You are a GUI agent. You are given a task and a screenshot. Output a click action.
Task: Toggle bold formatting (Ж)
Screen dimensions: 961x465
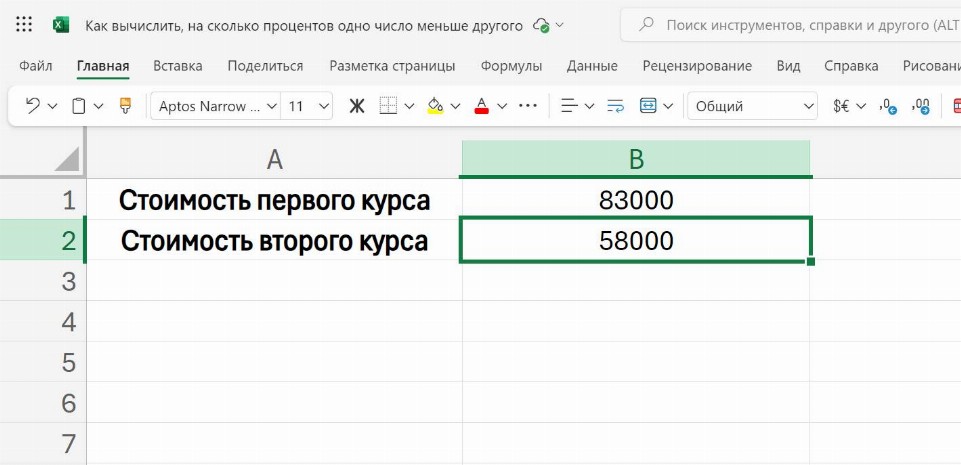[x=356, y=105]
